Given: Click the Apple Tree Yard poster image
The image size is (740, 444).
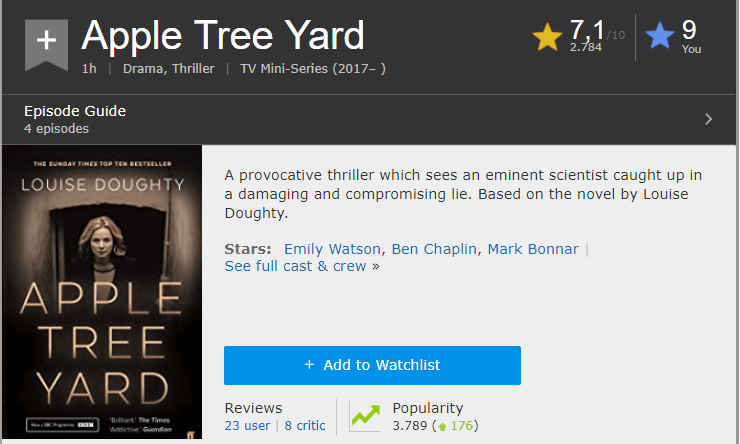Looking at the screenshot, I should click(101, 291).
